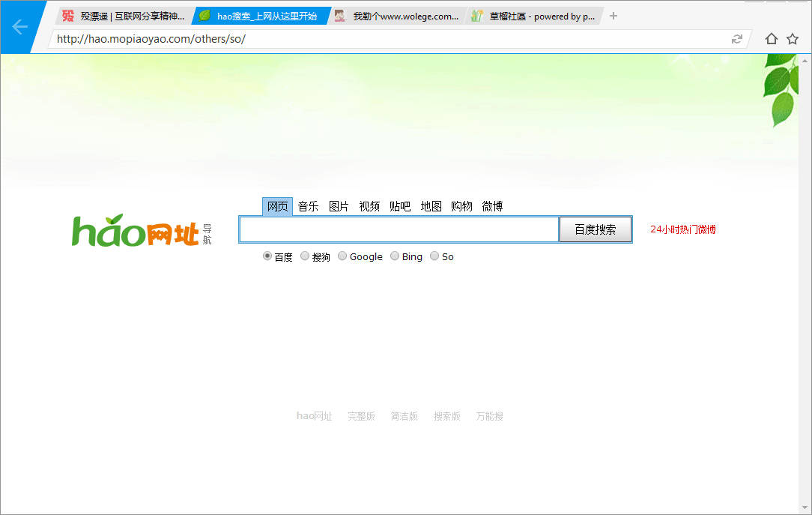The height and width of the screenshot is (515, 812).
Task: Click the scrollbar up arrow
Action: (805, 61)
